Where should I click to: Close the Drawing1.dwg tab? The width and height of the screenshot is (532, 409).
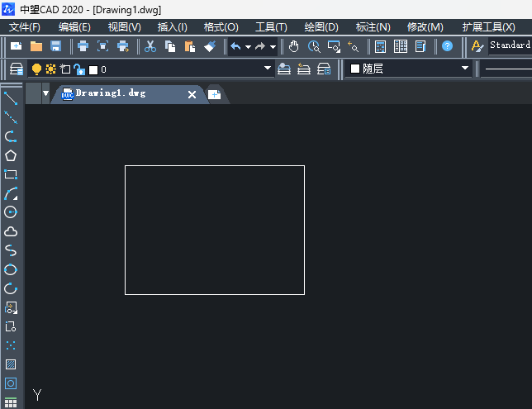pyautogui.click(x=192, y=94)
